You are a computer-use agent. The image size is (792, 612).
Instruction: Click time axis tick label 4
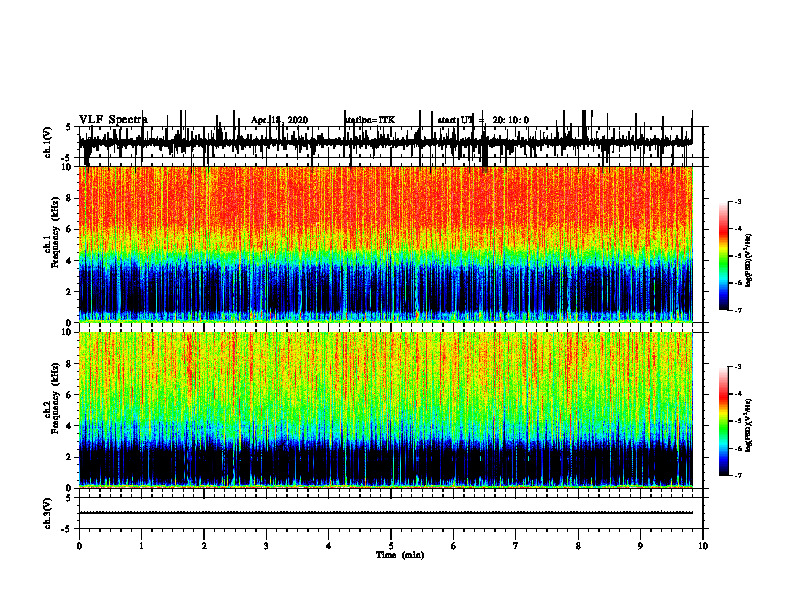click(x=329, y=546)
